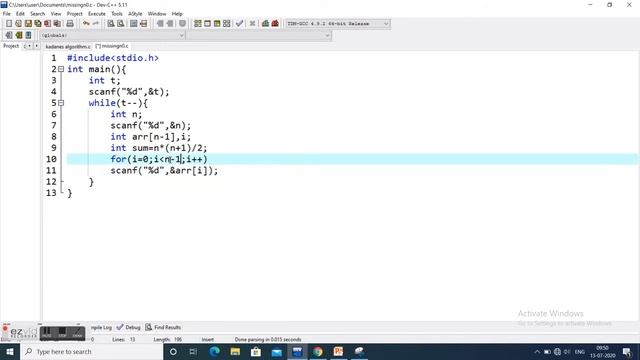Viewport: 640px width, 360px height.
Task: Open Google Chrome from the taskbar
Action: pos(318,351)
